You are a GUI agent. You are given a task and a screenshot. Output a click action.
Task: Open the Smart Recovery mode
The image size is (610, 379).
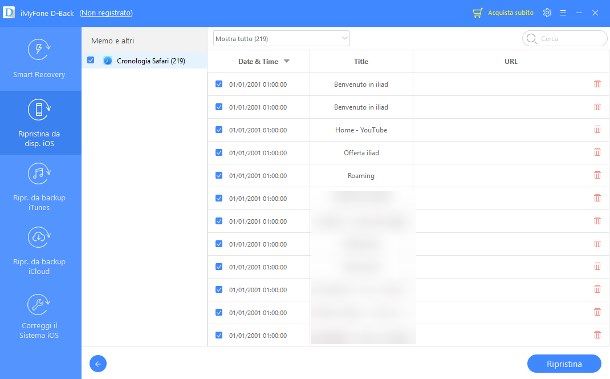pyautogui.click(x=39, y=58)
